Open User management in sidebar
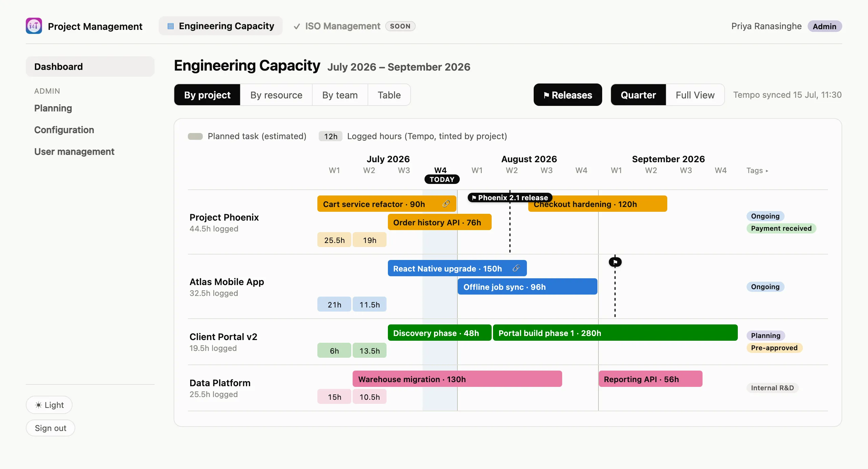The height and width of the screenshot is (469, 868). point(74,152)
